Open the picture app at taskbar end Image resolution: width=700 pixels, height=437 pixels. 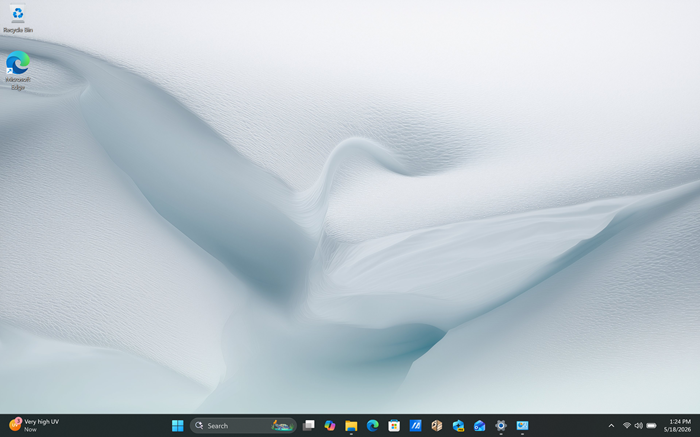click(522, 425)
